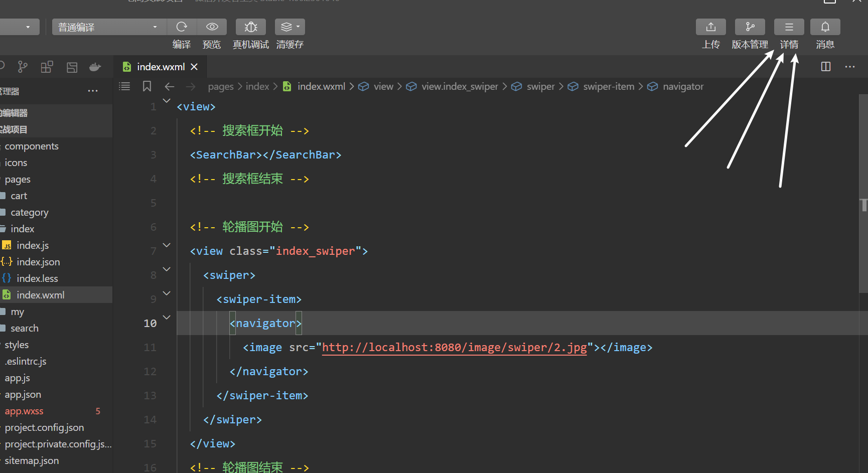Click the navigator breadcrumb
The width and height of the screenshot is (868, 473).
point(683,86)
